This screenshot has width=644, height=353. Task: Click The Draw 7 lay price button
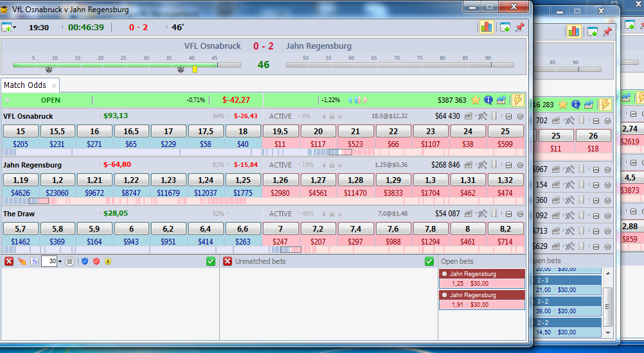pyautogui.click(x=280, y=228)
